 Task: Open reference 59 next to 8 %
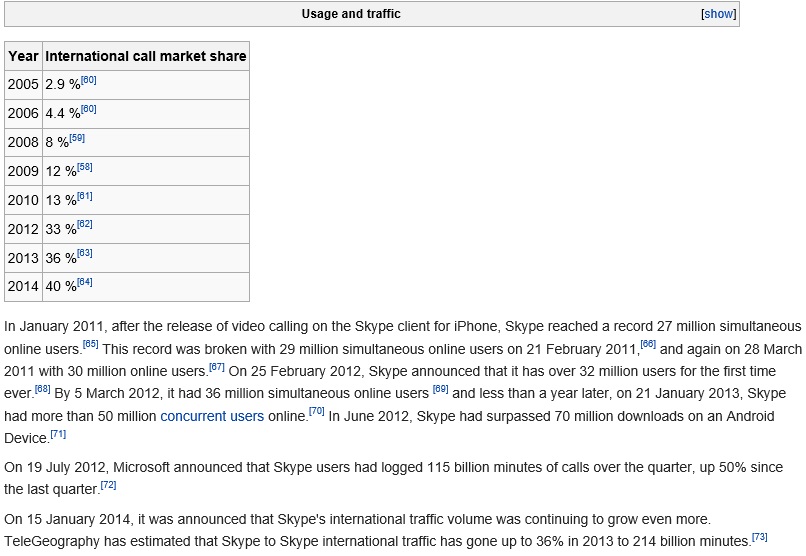[77, 138]
